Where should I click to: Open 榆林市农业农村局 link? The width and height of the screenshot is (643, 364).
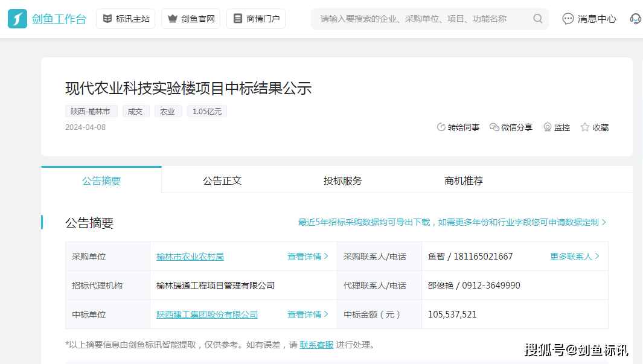190,257
